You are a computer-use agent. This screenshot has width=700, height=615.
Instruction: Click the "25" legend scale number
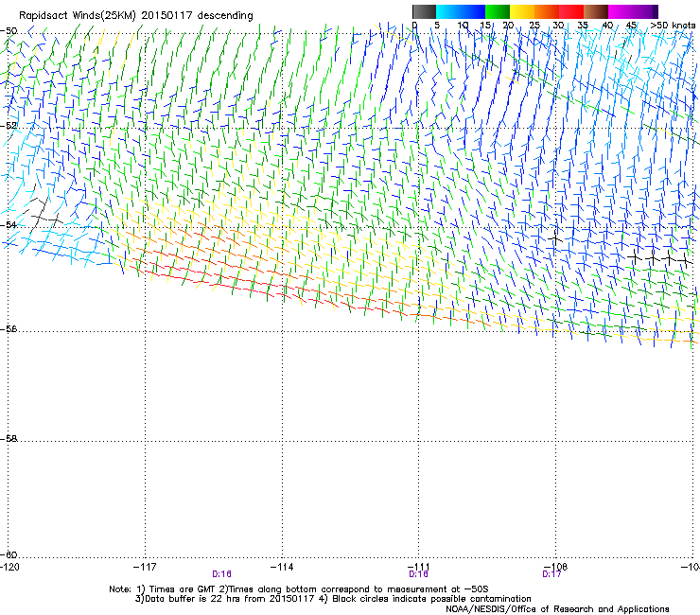(534, 26)
